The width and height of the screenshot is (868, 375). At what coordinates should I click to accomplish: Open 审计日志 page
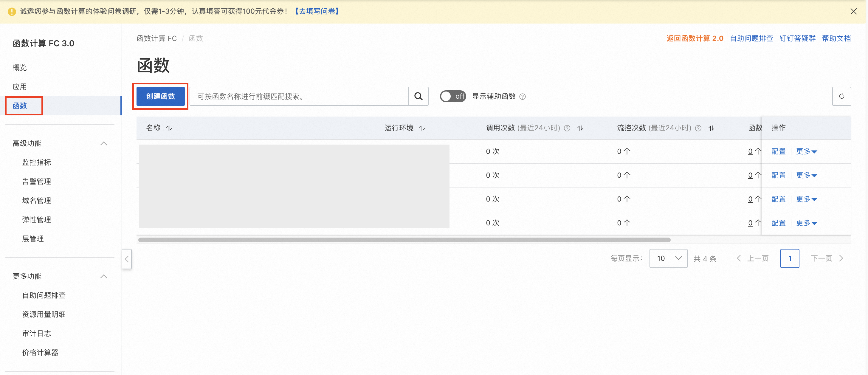(x=36, y=334)
